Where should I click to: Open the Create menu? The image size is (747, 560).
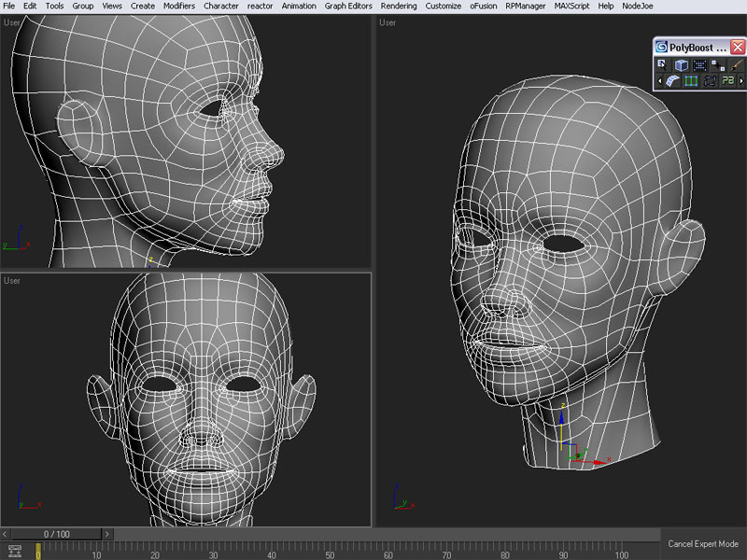(143, 7)
